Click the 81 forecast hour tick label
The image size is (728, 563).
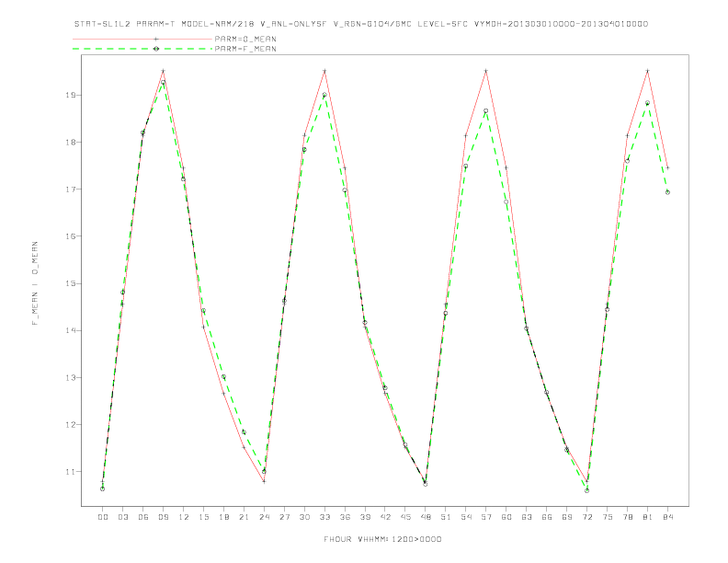click(x=648, y=517)
